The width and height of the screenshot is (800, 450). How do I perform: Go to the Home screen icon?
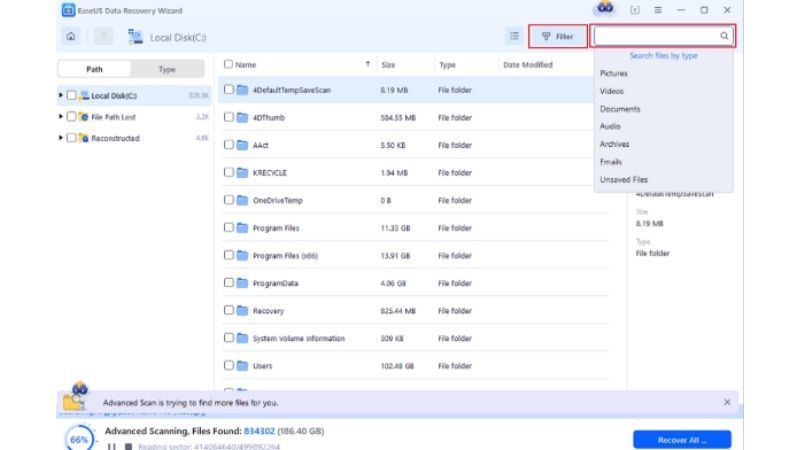tap(70, 36)
